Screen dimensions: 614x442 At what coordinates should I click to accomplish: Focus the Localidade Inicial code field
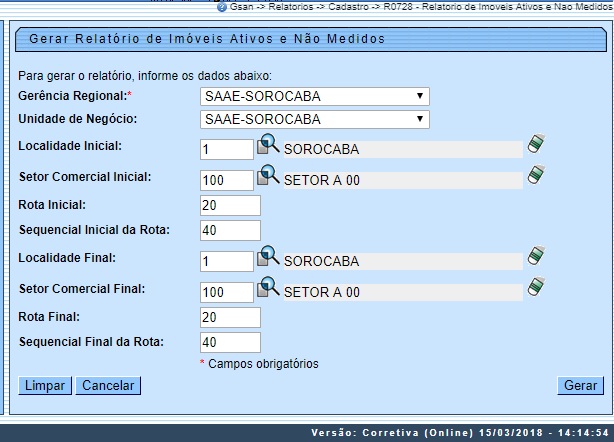click(227, 149)
